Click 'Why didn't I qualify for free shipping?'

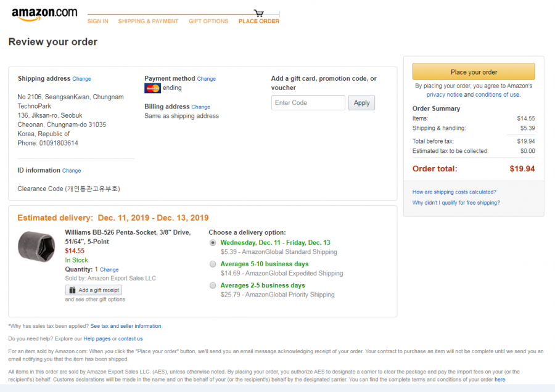point(456,203)
